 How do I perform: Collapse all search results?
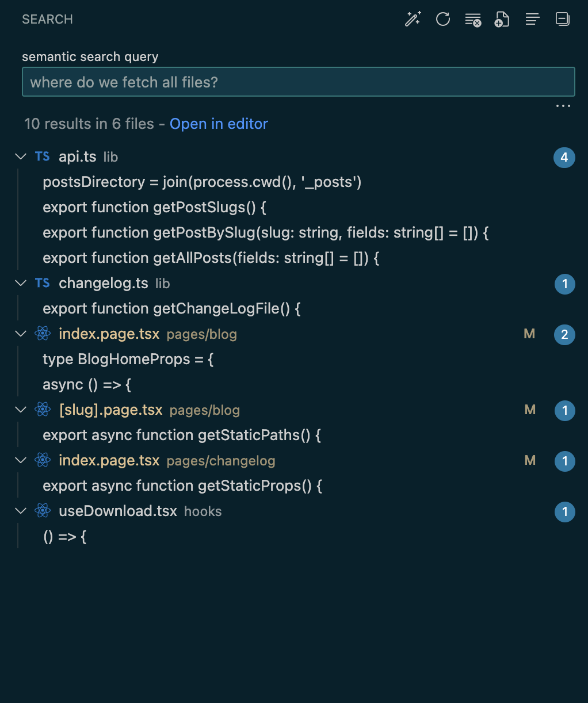pyautogui.click(x=562, y=19)
